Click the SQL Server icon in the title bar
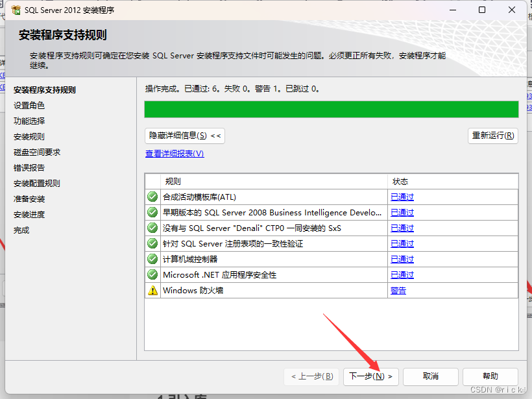 point(15,10)
